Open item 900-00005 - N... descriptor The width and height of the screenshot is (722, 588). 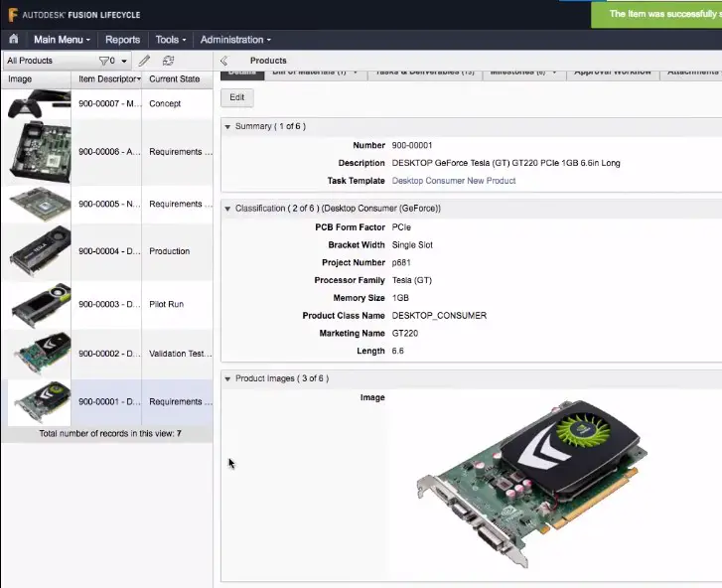(x=109, y=204)
